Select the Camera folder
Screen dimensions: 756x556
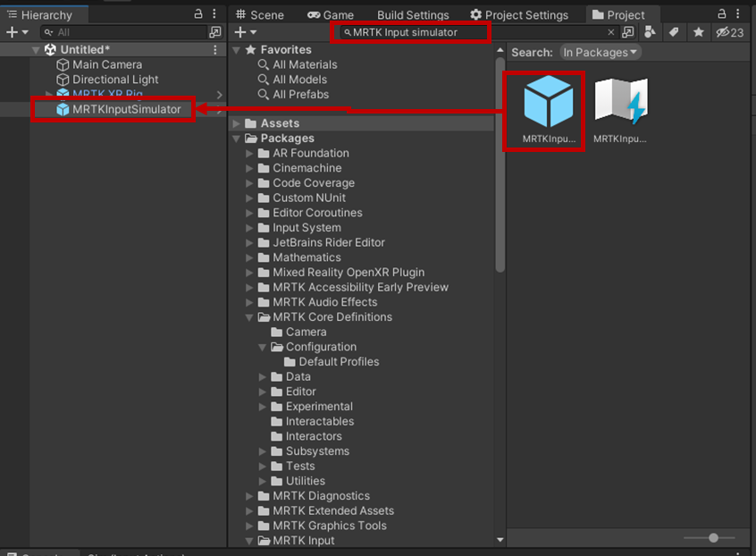coord(299,333)
